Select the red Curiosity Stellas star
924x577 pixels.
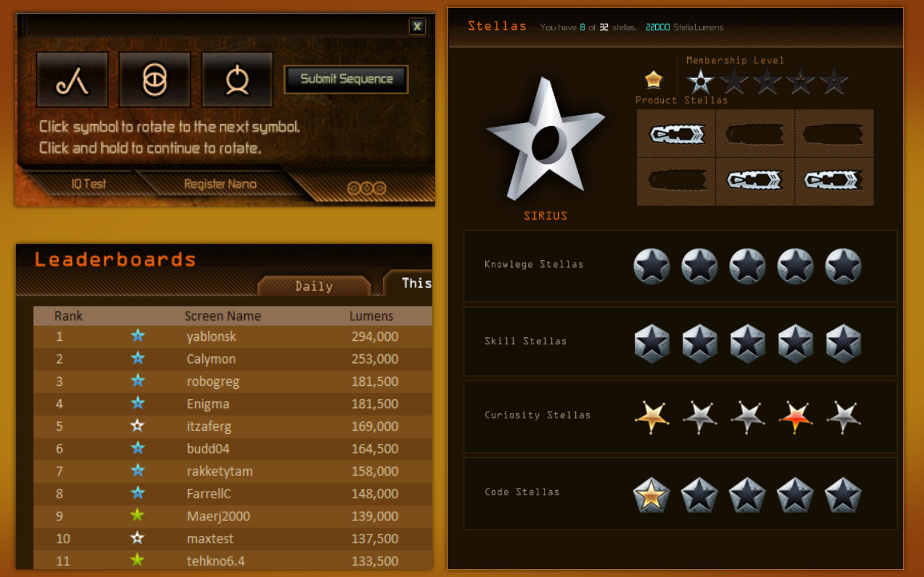795,416
